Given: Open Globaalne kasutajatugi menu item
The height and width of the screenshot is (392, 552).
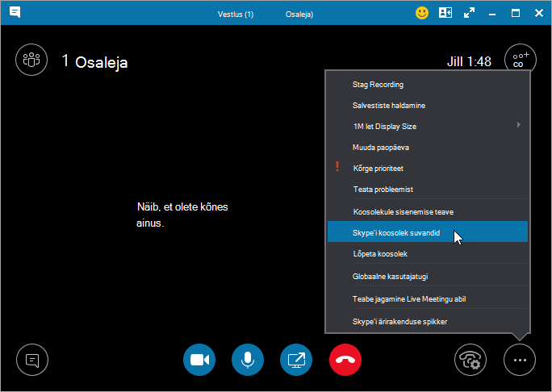Looking at the screenshot, I should (x=428, y=276).
